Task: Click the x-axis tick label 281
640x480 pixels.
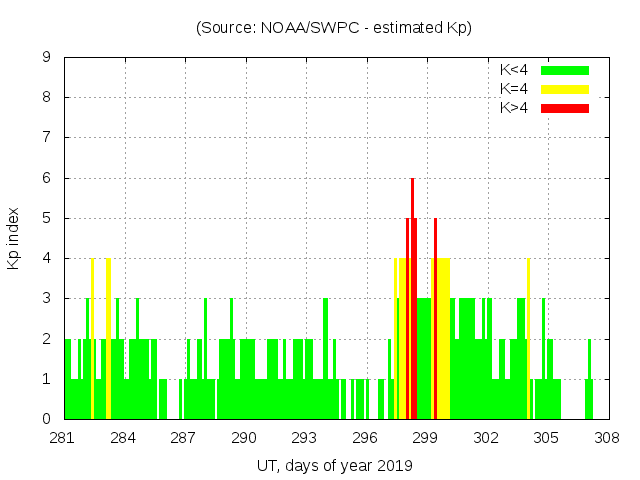Action: [x=63, y=438]
